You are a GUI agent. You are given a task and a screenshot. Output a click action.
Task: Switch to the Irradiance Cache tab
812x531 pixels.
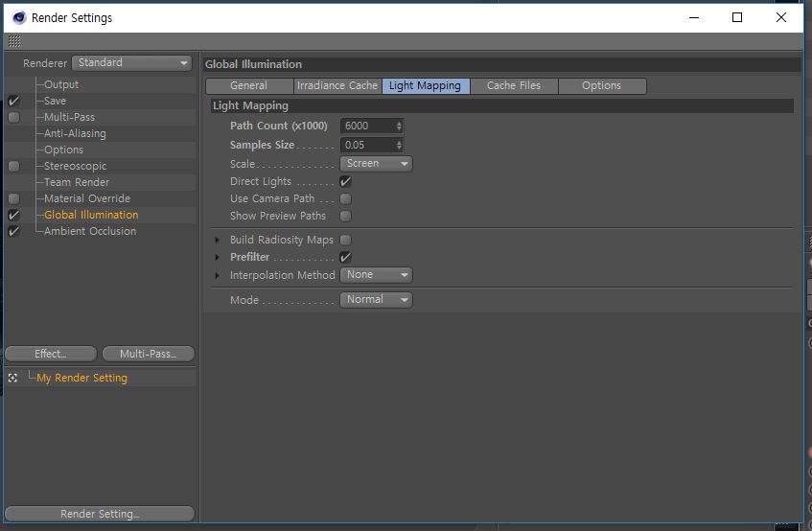click(337, 86)
